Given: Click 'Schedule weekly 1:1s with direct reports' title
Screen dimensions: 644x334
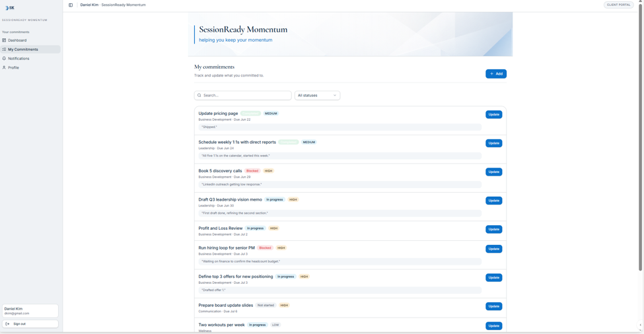Looking at the screenshot, I should 237,142.
